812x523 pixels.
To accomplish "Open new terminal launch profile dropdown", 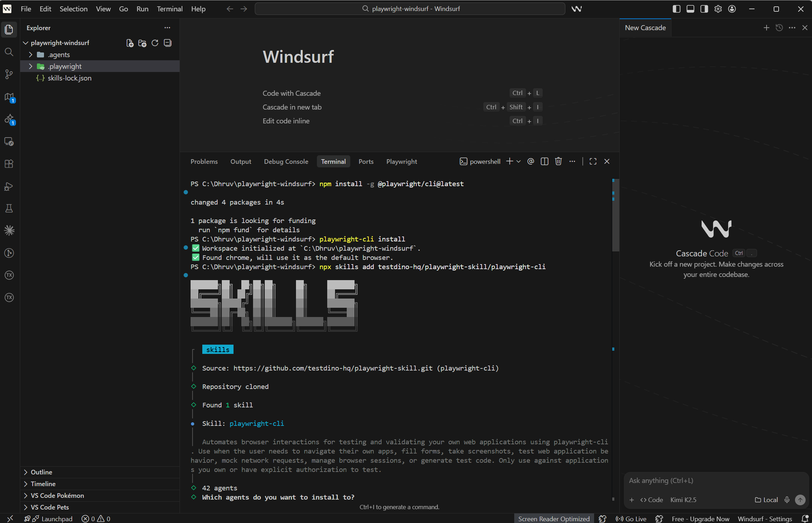I will point(519,161).
